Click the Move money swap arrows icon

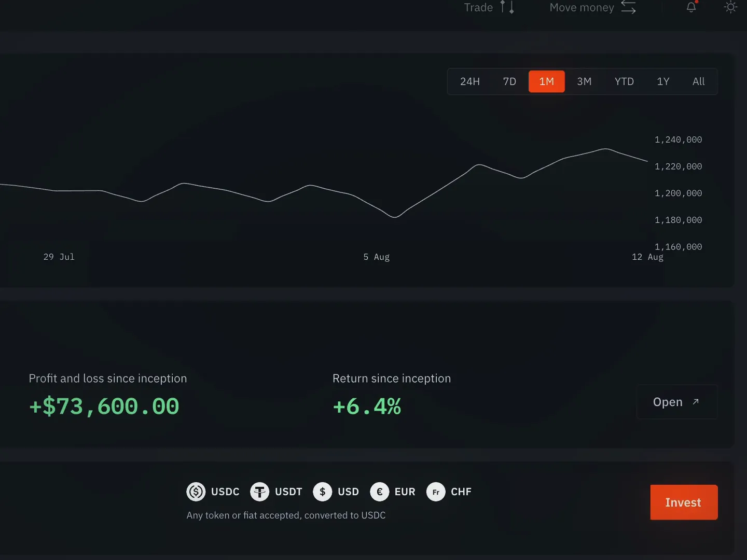point(628,7)
